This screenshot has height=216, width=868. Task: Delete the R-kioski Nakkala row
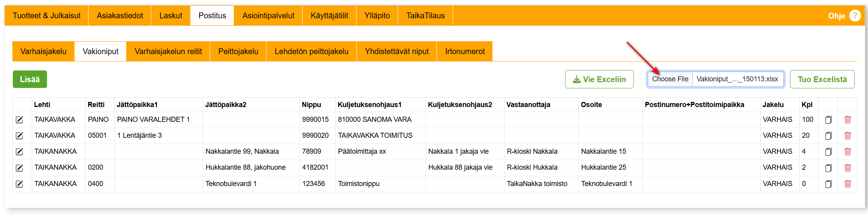coord(848,152)
